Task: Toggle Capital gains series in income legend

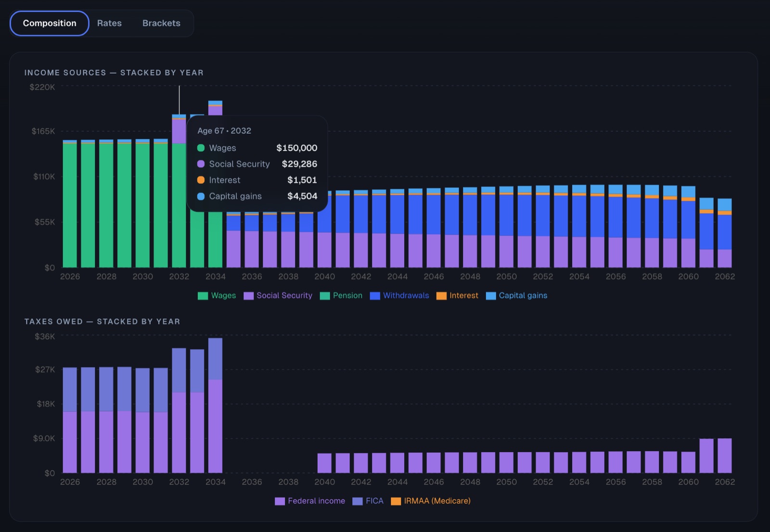Action: (516, 295)
